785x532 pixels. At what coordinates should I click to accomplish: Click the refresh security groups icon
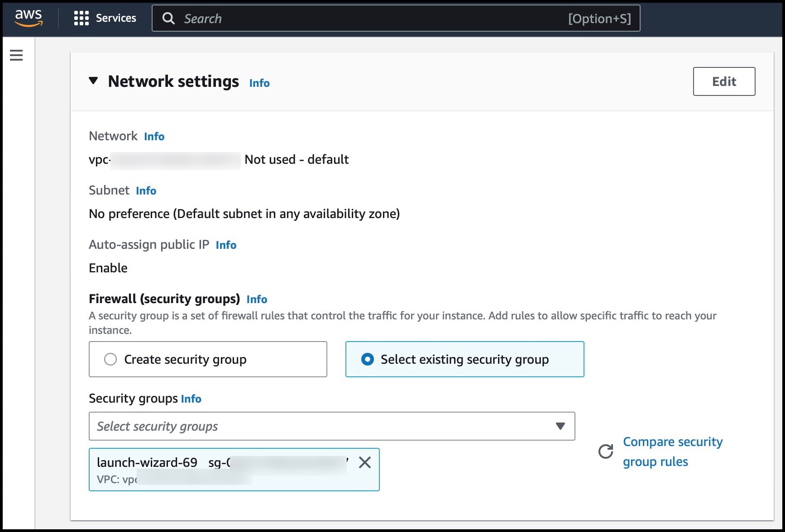[x=605, y=451]
